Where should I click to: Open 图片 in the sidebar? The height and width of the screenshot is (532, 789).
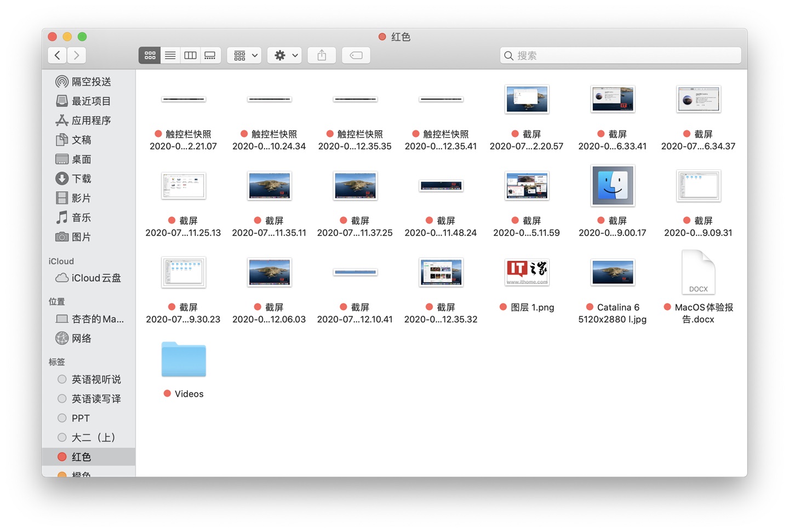pyautogui.click(x=89, y=237)
